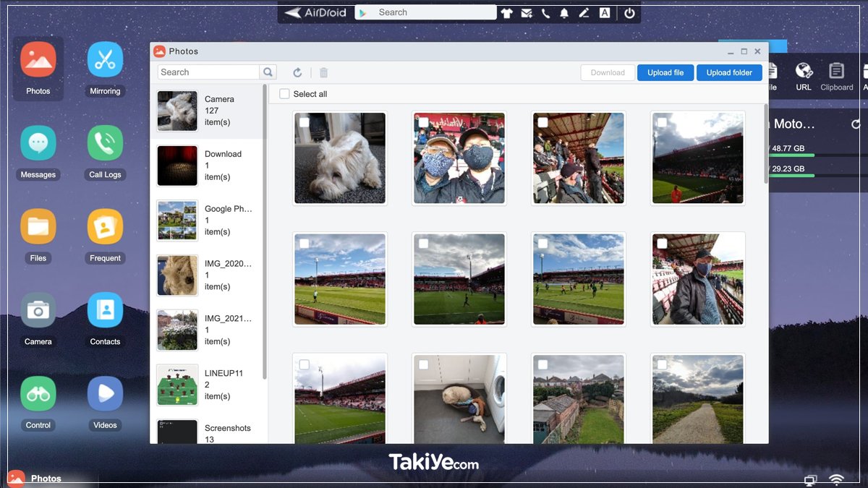Image resolution: width=868 pixels, height=488 pixels.
Task: Maximize the Photos window
Action: [x=744, y=51]
